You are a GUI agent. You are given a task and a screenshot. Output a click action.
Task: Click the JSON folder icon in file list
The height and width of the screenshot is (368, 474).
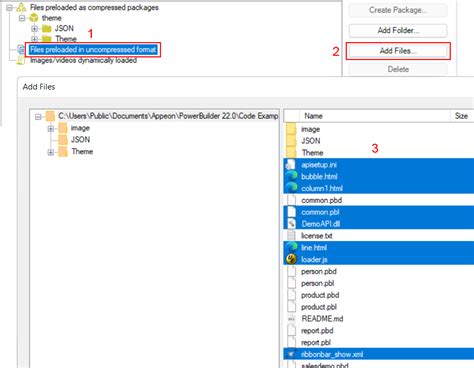[291, 141]
